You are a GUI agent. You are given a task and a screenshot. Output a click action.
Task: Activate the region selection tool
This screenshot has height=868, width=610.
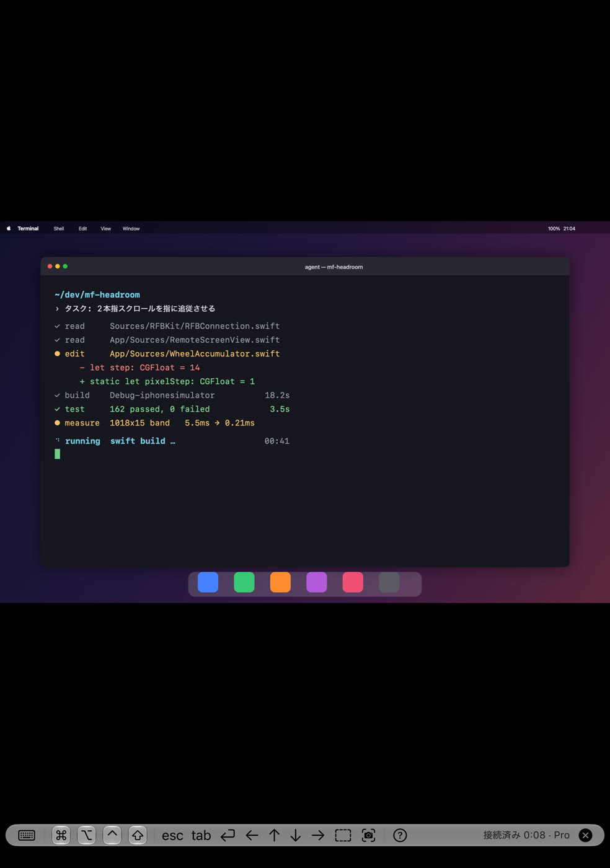coord(343,835)
